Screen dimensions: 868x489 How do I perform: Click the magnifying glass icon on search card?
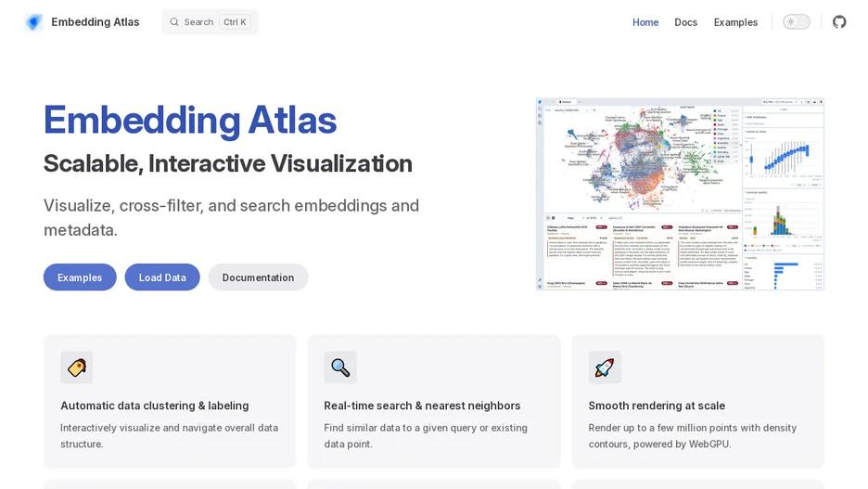click(x=340, y=367)
